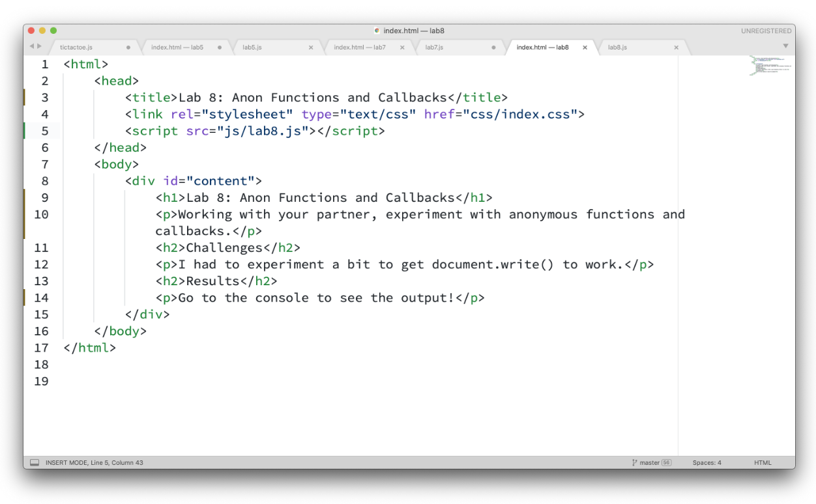Close the lab8.js tab
Screen dimensions: 816x504
pyautogui.click(x=676, y=48)
